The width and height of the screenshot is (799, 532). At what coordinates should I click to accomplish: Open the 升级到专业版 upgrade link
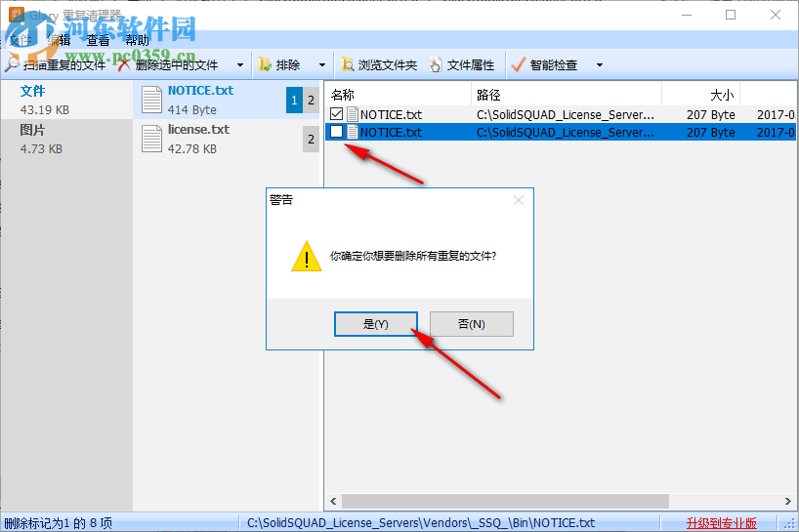coord(721,523)
